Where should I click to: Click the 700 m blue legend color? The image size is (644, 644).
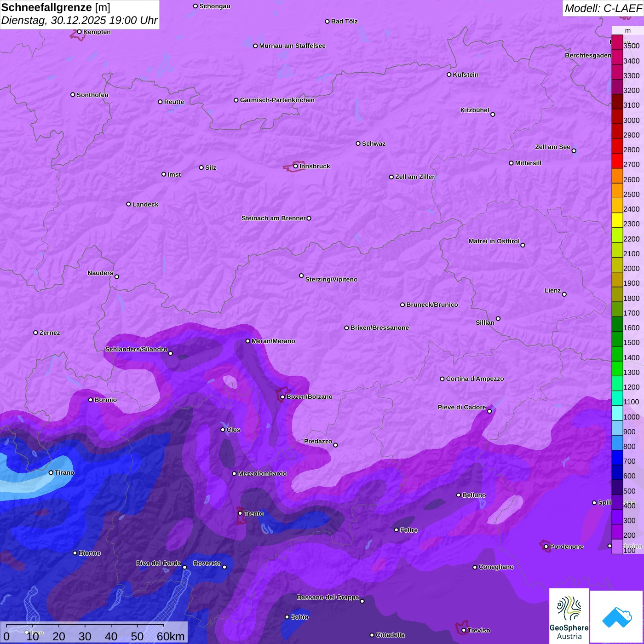click(617, 458)
